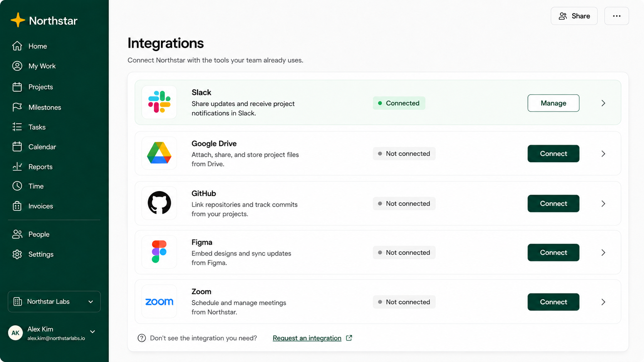Connect GitHub integration
The width and height of the screenshot is (644, 362).
pos(553,204)
